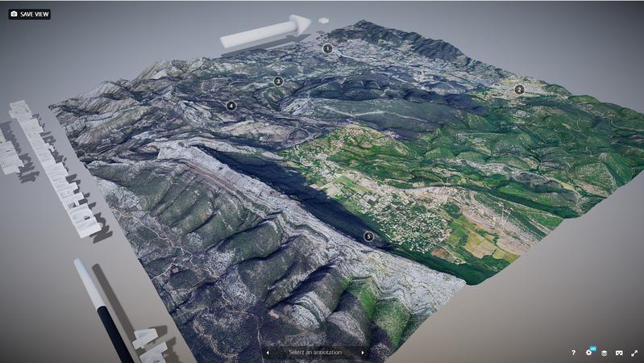Select annotation marker 2
644x363 pixels.
pos(519,90)
